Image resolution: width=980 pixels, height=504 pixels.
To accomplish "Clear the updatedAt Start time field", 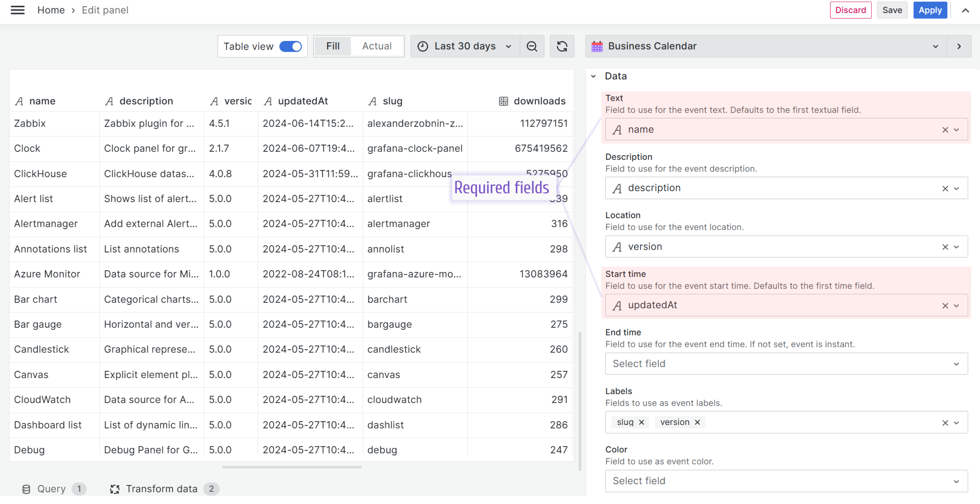I will [x=945, y=305].
